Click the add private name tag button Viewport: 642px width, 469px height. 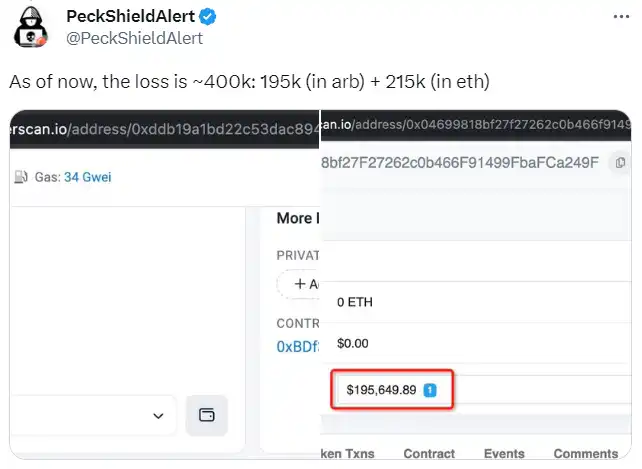click(298, 284)
